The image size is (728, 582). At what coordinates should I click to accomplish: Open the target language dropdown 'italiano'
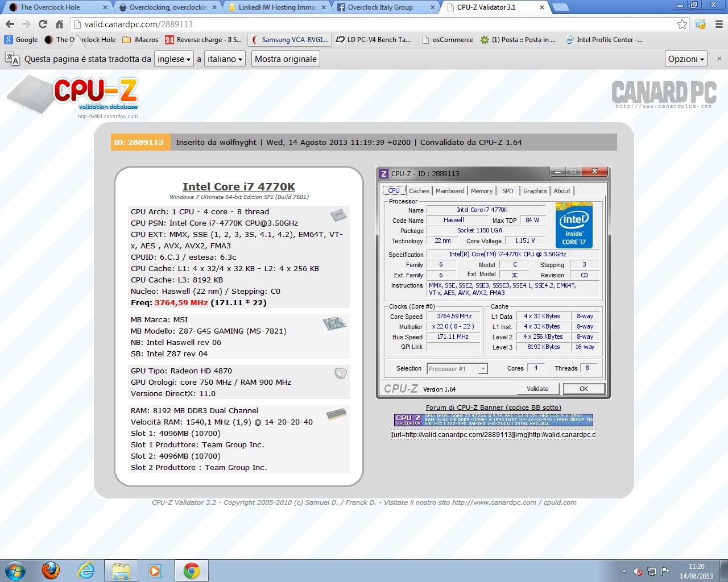pos(225,59)
